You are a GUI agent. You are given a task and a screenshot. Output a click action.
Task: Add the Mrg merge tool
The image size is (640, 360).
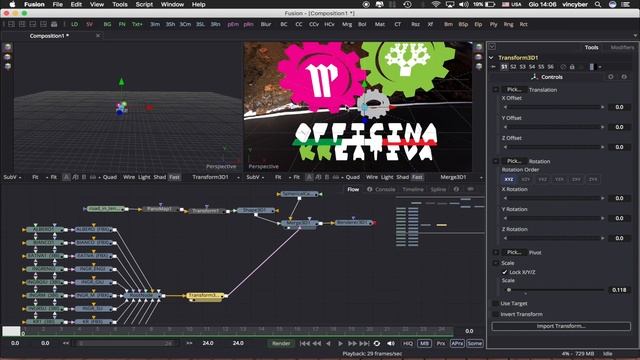point(347,24)
